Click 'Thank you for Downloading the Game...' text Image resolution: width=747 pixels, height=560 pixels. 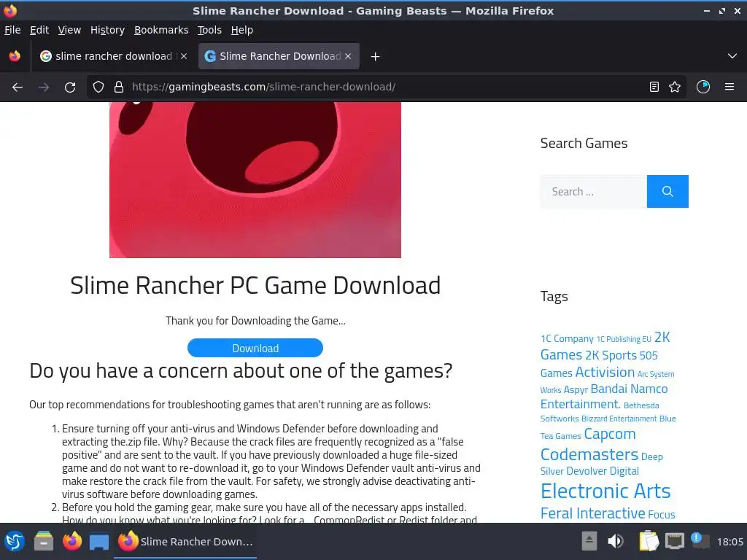pyautogui.click(x=255, y=321)
